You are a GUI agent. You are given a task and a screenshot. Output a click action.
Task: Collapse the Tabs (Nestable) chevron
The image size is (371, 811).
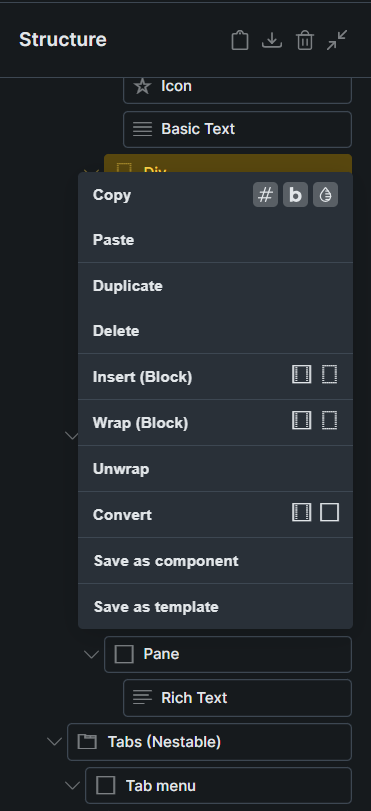click(54, 742)
